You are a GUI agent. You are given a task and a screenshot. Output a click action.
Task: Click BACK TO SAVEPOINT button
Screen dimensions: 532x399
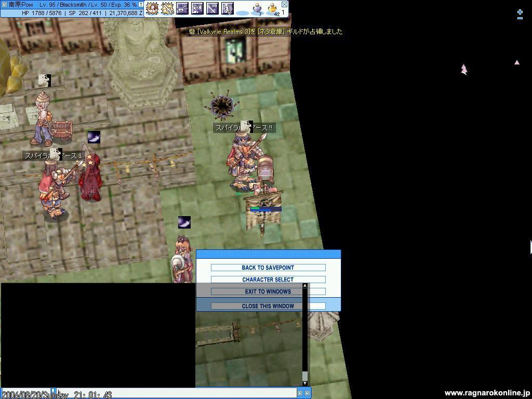(268, 268)
